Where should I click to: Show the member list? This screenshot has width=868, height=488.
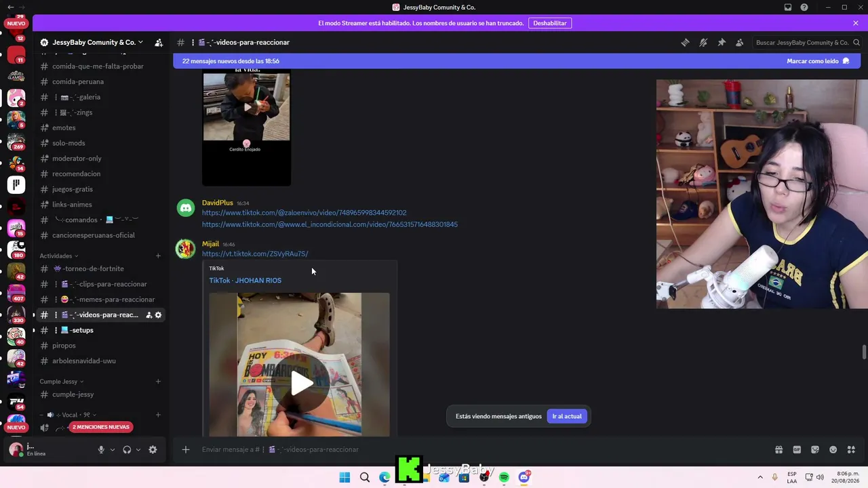click(x=740, y=42)
